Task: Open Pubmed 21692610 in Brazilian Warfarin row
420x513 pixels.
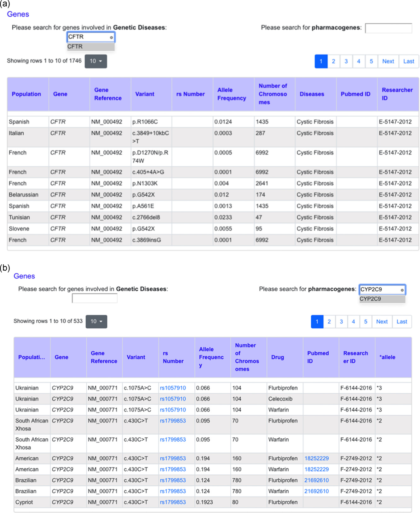Action: [x=316, y=491]
